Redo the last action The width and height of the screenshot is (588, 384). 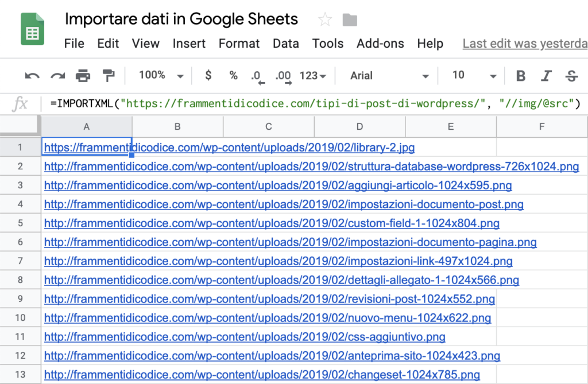(58, 76)
